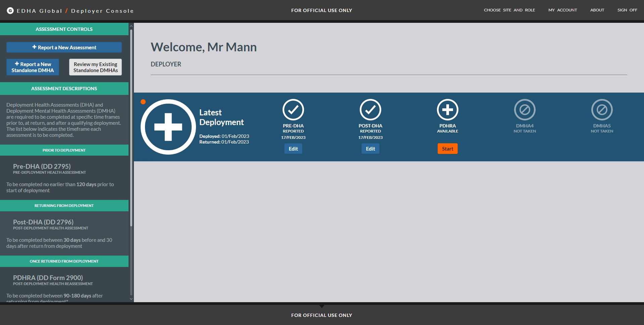This screenshot has height=325, width=644.
Task: Click the Assessment Controls header
Action: [64, 29]
